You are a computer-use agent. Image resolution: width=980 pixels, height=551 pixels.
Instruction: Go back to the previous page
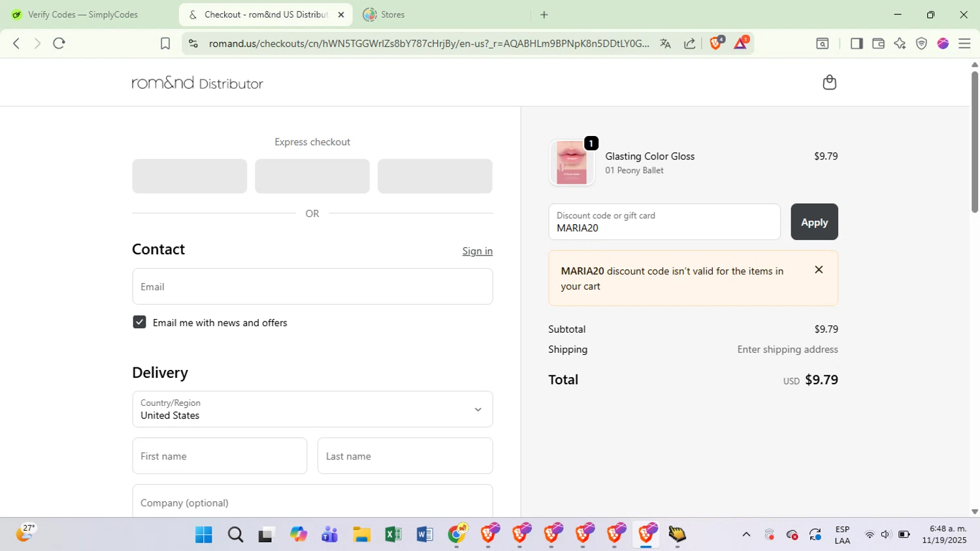pyautogui.click(x=16, y=43)
